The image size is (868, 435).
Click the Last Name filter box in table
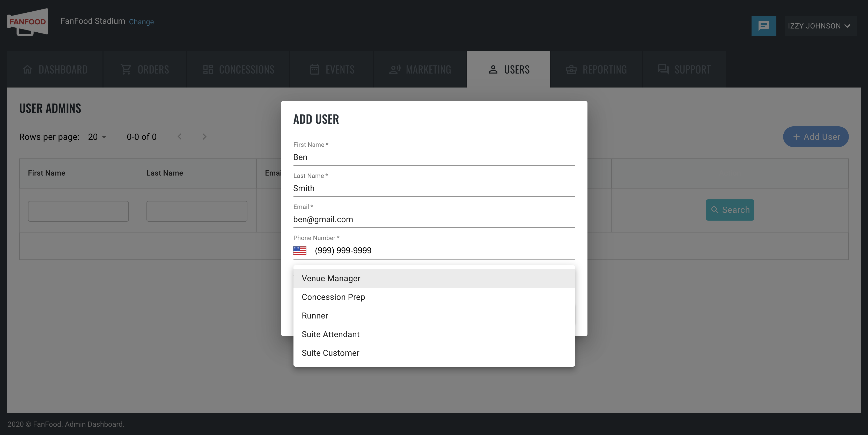197,212
